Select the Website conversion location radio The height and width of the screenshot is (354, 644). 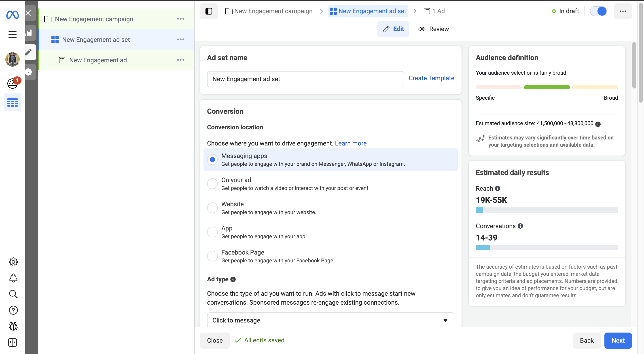pos(212,208)
